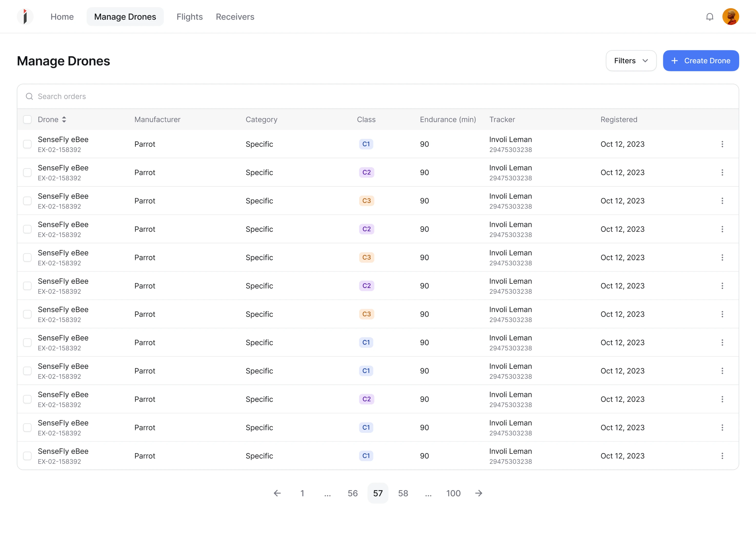
Task: Navigate to Home
Action: click(x=62, y=17)
